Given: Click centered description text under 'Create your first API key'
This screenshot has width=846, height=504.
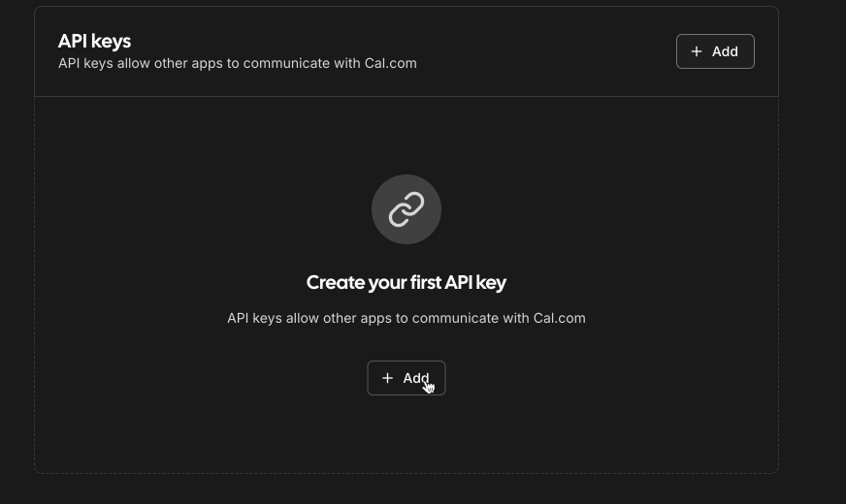Looking at the screenshot, I should pos(407,318).
